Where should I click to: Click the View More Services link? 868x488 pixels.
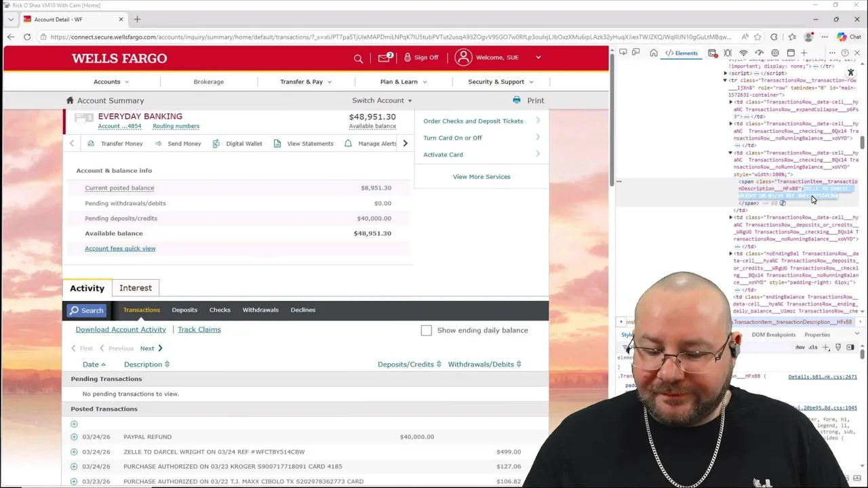[481, 177]
